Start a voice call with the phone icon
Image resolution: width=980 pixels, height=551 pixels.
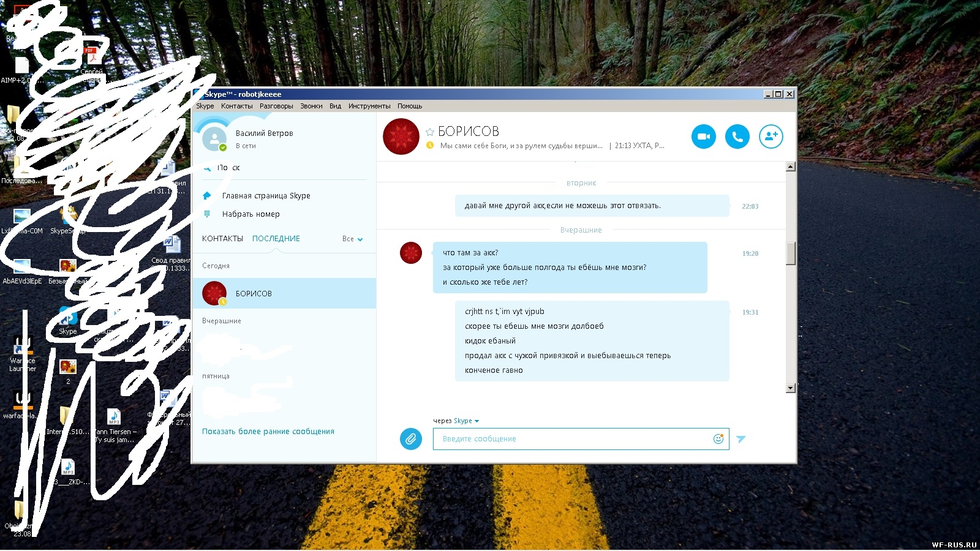click(x=737, y=137)
